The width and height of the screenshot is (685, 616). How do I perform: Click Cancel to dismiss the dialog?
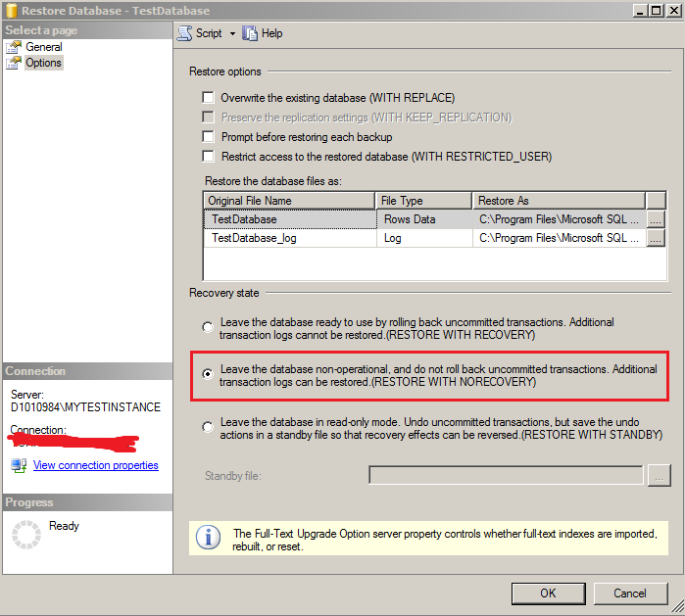[630, 593]
